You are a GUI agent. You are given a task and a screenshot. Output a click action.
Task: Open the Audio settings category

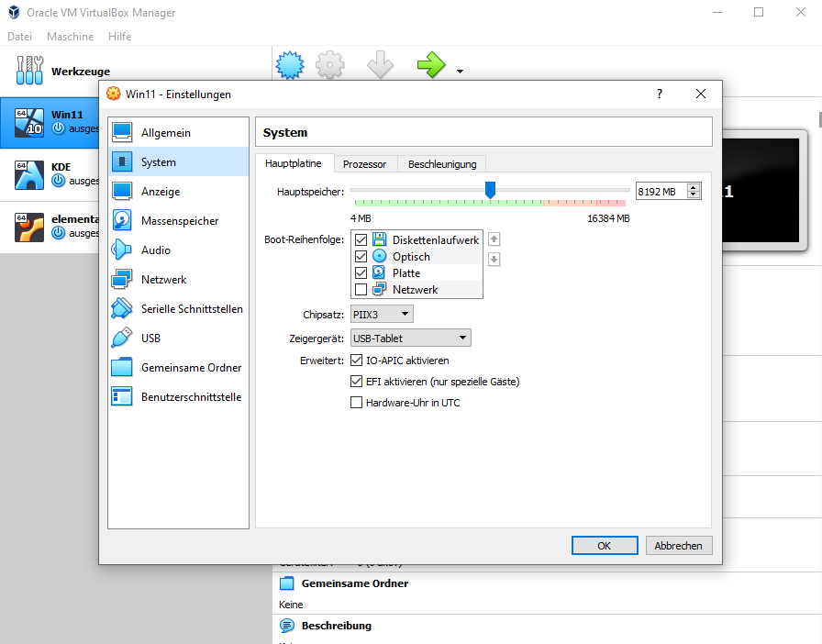point(178,250)
